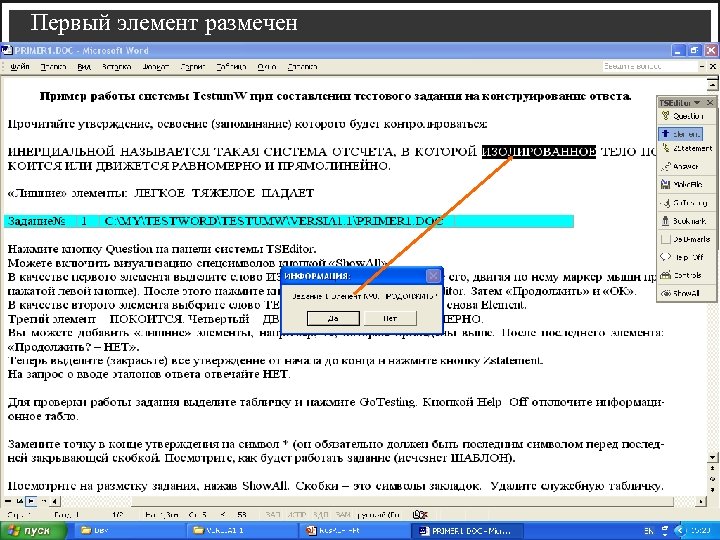The image size is (720, 540).
Task: Click the word ЛЕГКОЕ in extra elements line
Action: [159, 193]
